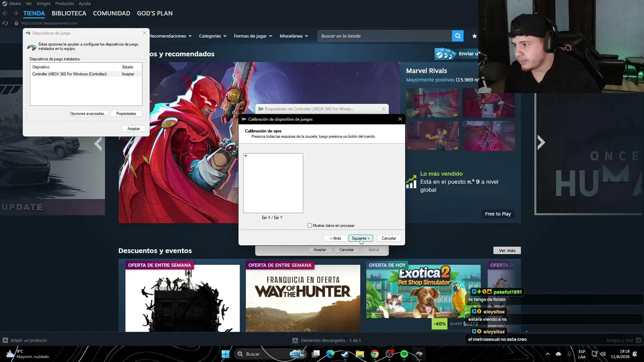Open the Steam menu
Image resolution: width=644 pixels, height=362 pixels.
(x=15, y=4)
